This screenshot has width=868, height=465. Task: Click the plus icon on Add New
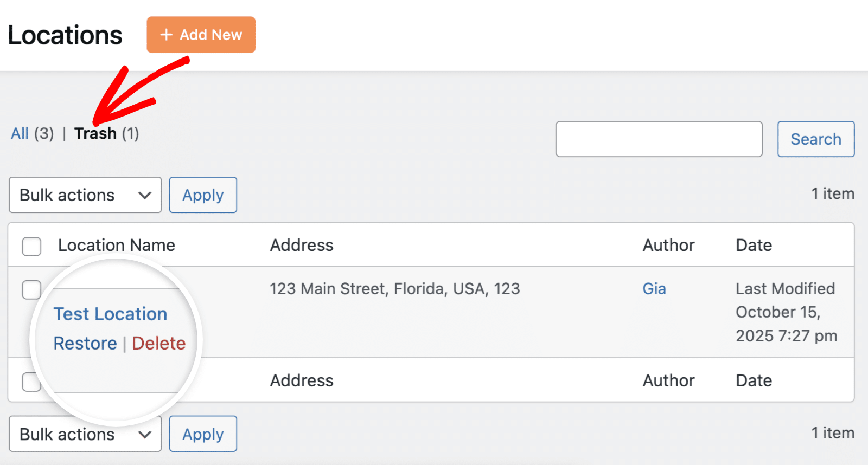click(x=166, y=35)
